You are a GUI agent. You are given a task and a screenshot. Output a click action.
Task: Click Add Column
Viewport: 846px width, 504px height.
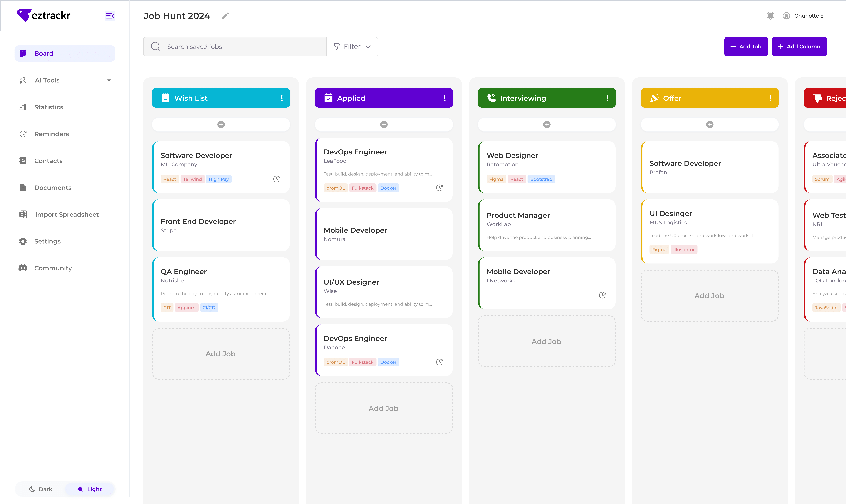pos(799,47)
